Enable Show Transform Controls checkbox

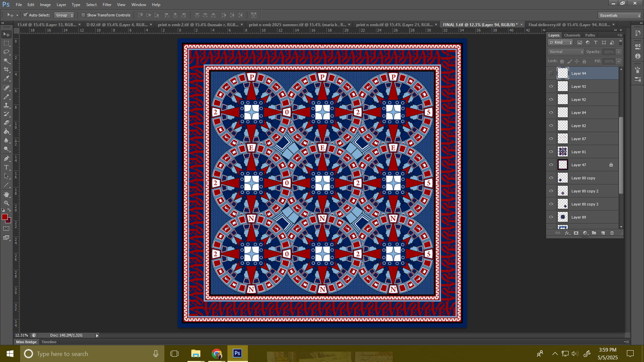pos(83,15)
